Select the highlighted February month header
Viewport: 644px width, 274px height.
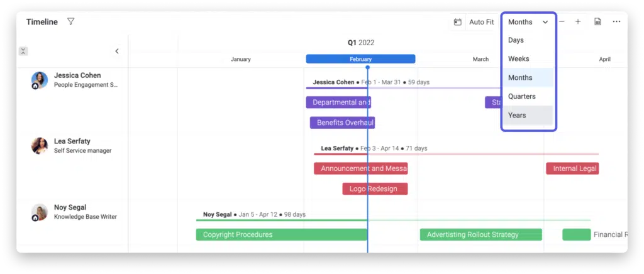[360, 59]
